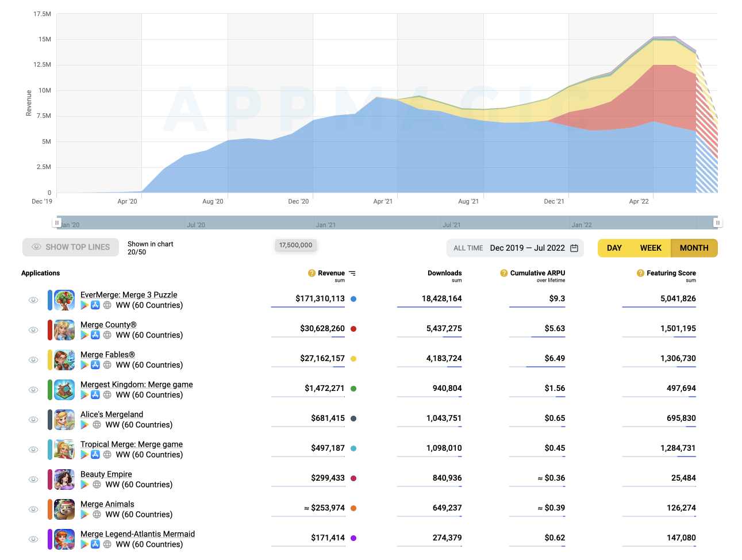Click the red color dot for Merge County
Viewport: 742px width, 560px height.
point(353,329)
